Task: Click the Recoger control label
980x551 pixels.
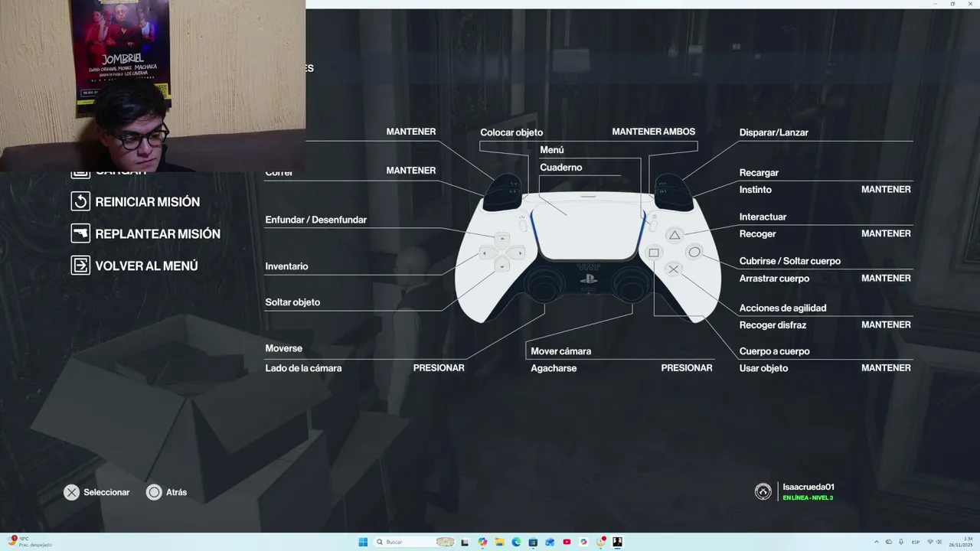Action: 757,234
